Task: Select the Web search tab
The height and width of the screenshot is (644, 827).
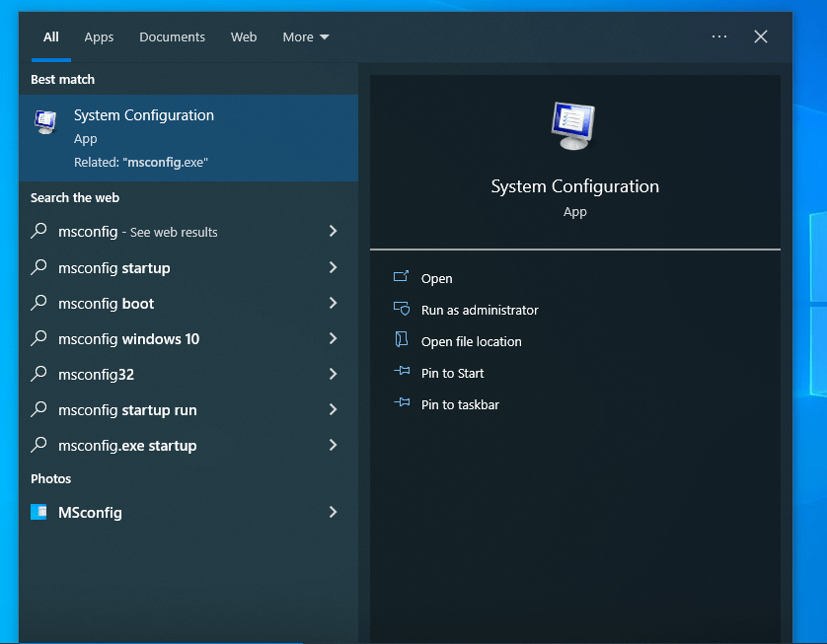Action: (x=244, y=37)
